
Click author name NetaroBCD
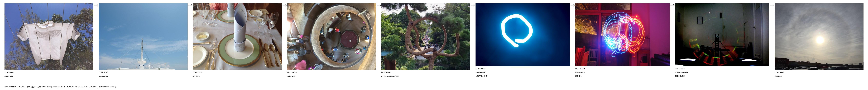tap(580, 72)
